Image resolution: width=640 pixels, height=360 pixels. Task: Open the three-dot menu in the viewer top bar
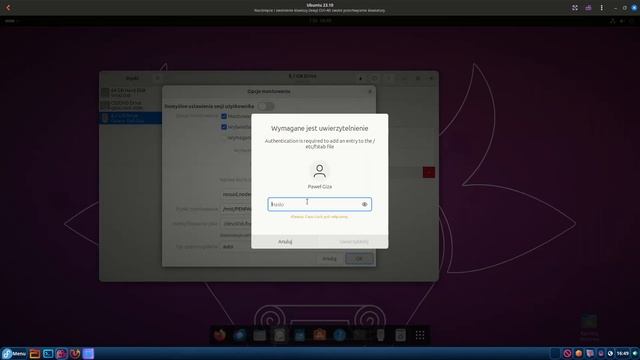pyautogui.click(x=602, y=7)
